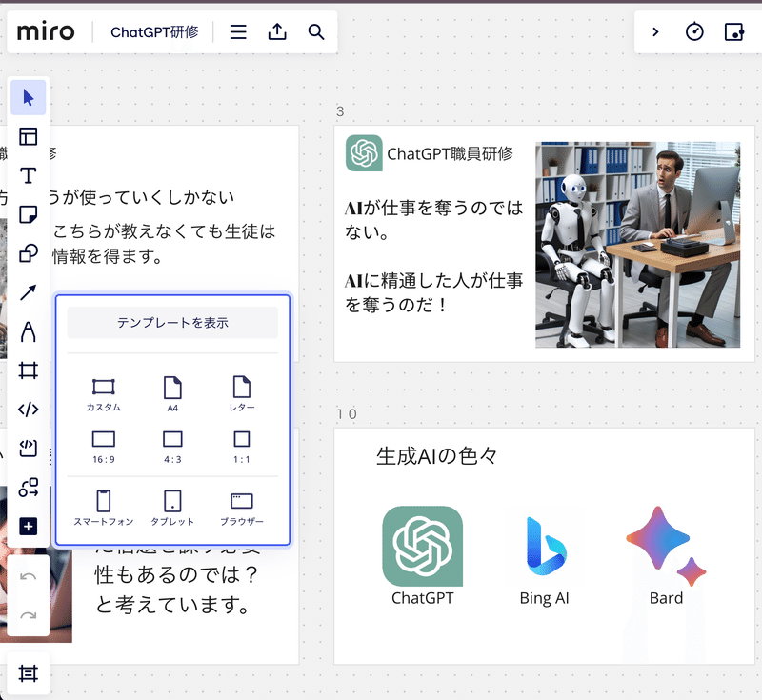Click the AIが仕事を奪うのでは text block

coord(433,220)
